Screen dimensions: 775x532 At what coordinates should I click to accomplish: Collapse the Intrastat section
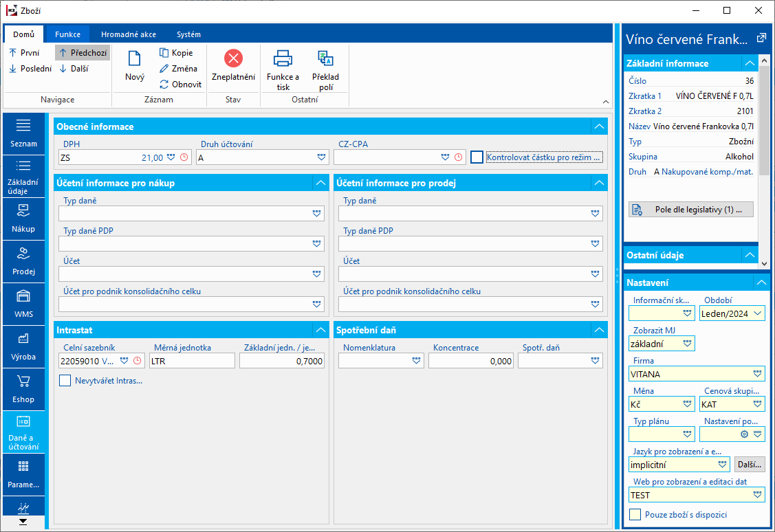pyautogui.click(x=320, y=330)
